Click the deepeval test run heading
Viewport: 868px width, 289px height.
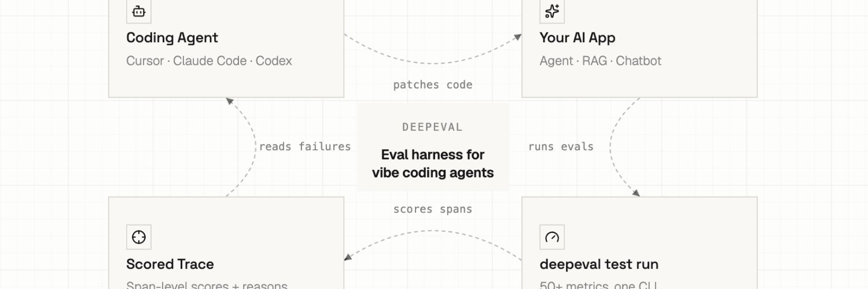(599, 264)
